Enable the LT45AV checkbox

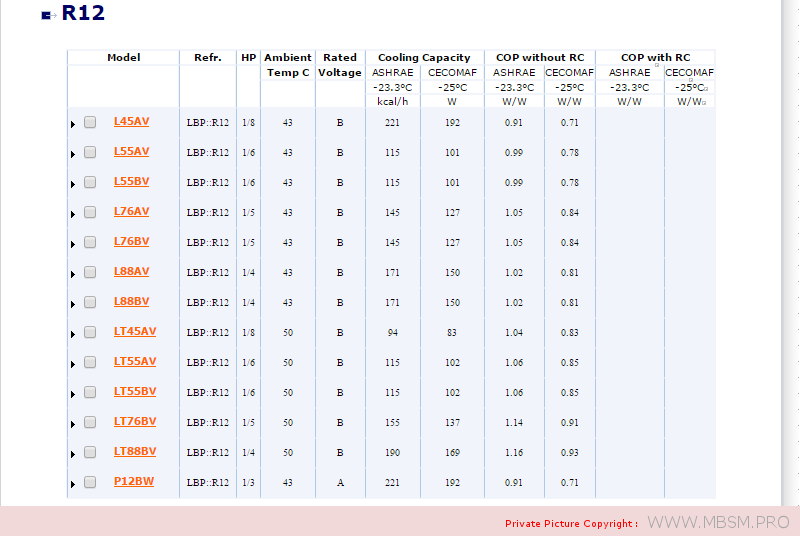(90, 332)
